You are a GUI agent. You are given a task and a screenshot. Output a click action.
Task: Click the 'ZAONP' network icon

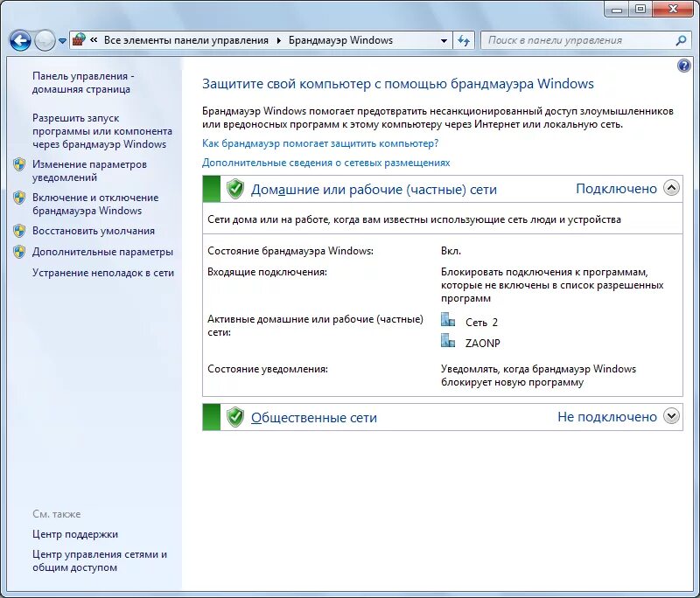(x=448, y=341)
